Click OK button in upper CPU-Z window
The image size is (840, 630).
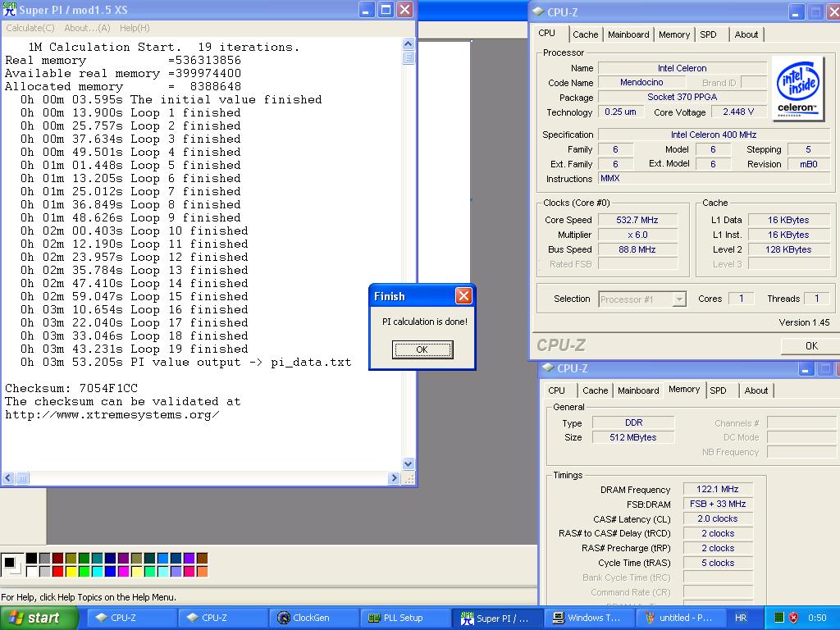pyautogui.click(x=811, y=346)
